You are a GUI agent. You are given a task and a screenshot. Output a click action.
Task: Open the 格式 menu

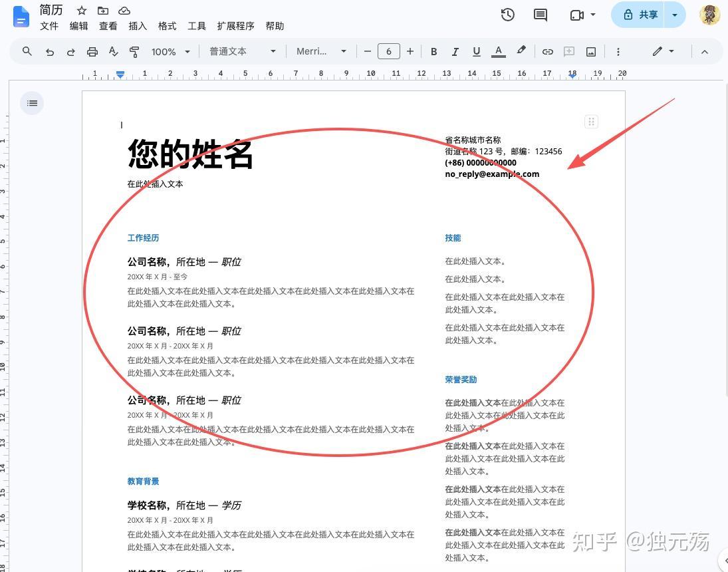click(x=167, y=26)
